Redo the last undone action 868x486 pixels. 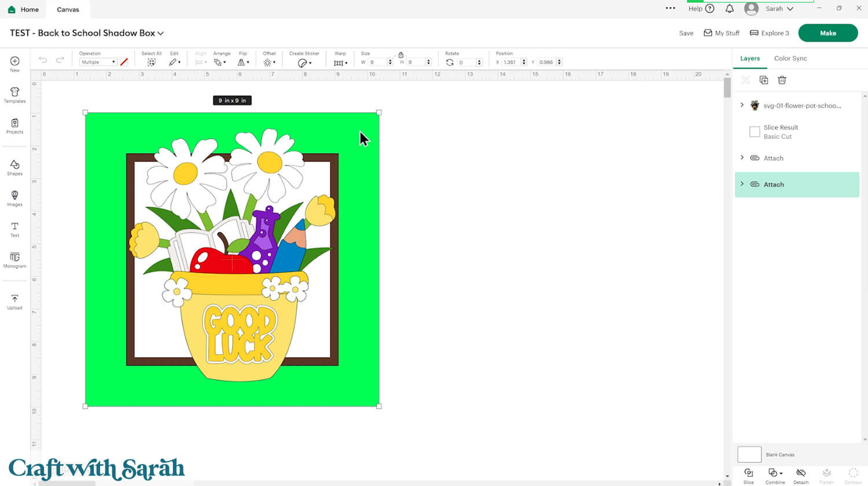point(60,60)
